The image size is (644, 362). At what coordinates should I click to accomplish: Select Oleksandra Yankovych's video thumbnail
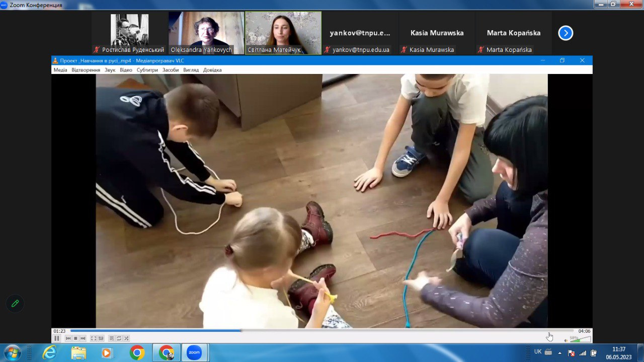click(206, 33)
